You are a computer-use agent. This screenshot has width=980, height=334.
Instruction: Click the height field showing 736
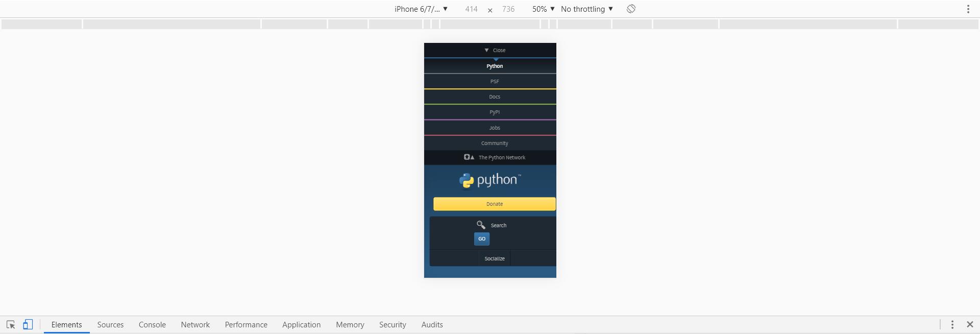[508, 9]
